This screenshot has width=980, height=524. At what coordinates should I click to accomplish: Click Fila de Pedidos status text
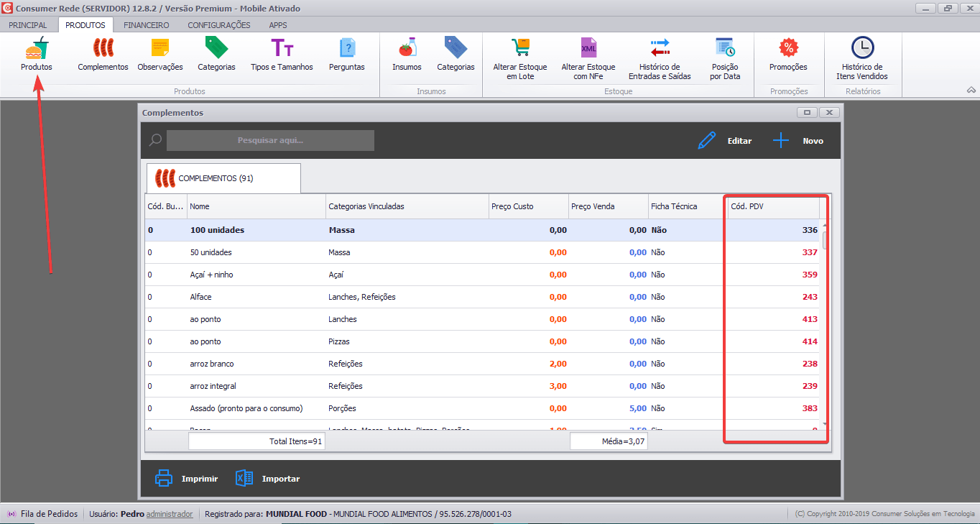[x=50, y=514]
